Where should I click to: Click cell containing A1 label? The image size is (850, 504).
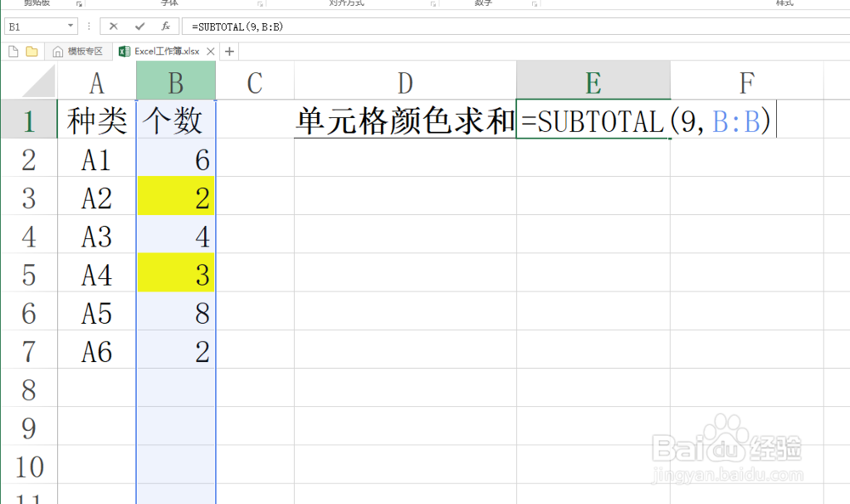click(x=97, y=158)
